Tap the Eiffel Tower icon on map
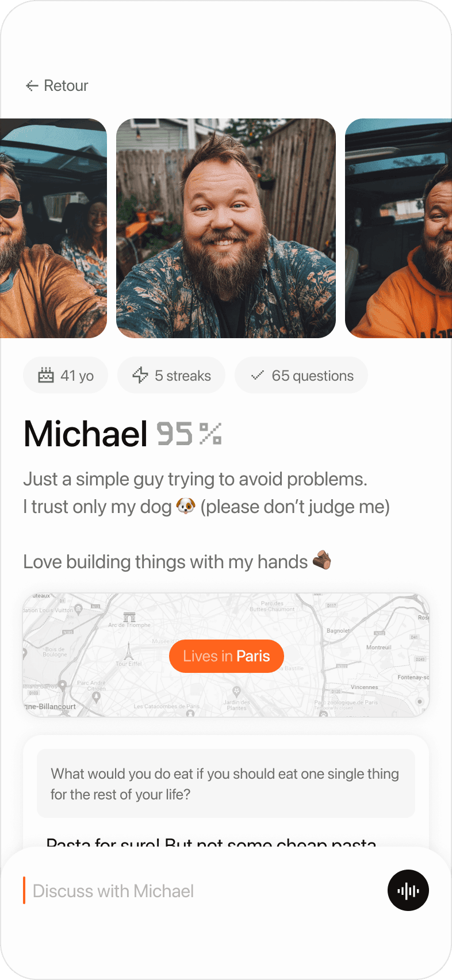452x980 pixels. (x=128, y=651)
